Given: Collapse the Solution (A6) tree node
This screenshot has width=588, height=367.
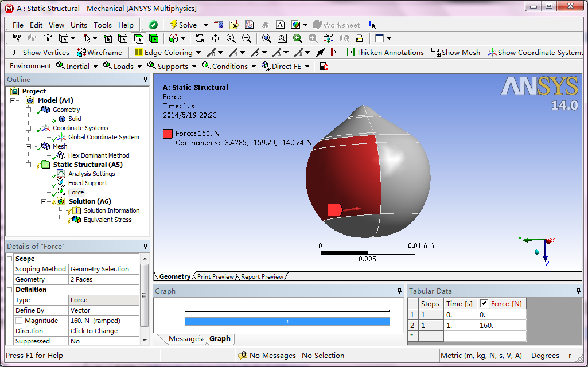Looking at the screenshot, I should [44, 201].
